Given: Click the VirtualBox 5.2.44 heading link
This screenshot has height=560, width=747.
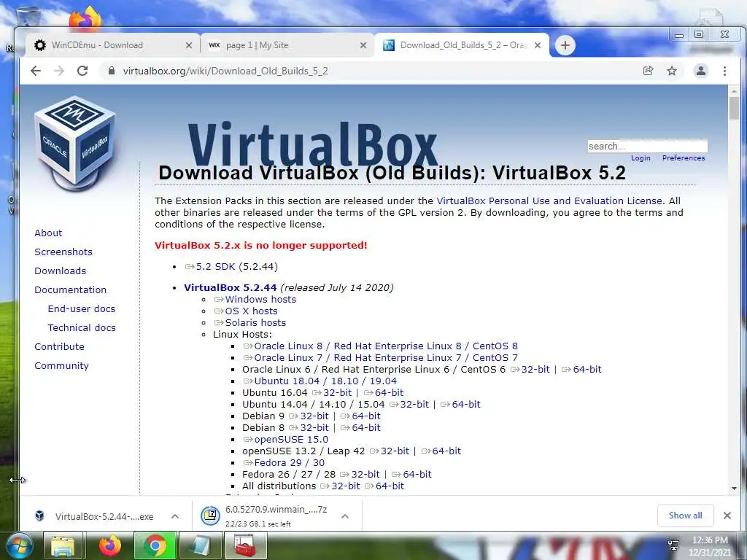Looking at the screenshot, I should coord(230,287).
